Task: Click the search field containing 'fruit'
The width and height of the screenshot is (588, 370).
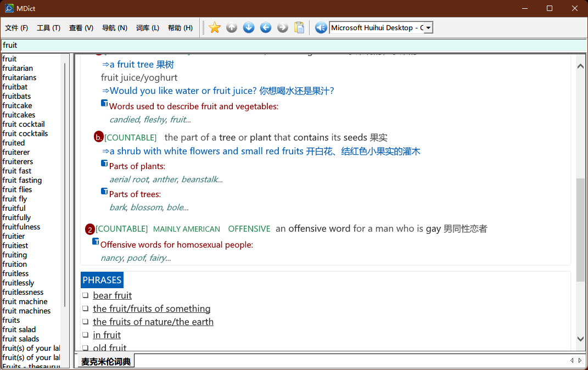Action: (294, 45)
